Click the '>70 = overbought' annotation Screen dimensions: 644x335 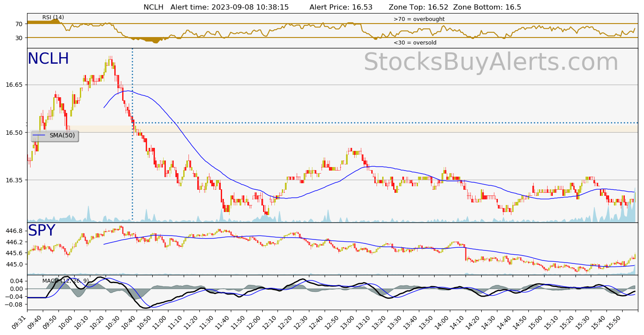point(419,19)
